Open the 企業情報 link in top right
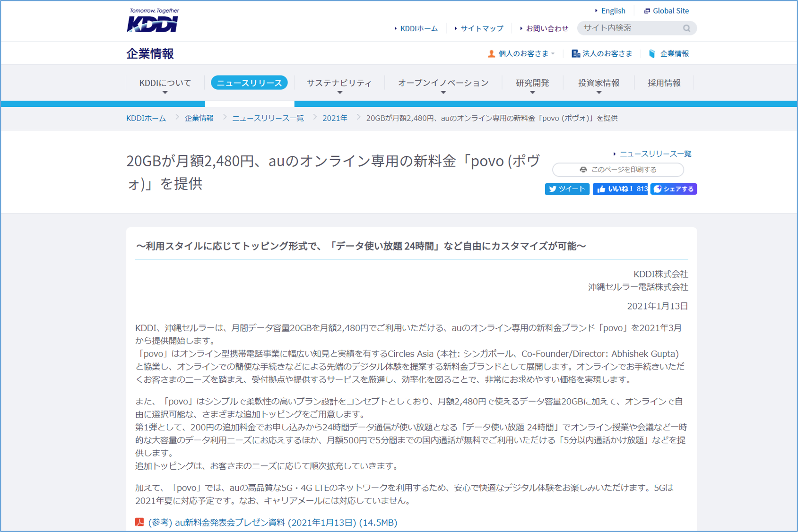 pyautogui.click(x=674, y=54)
